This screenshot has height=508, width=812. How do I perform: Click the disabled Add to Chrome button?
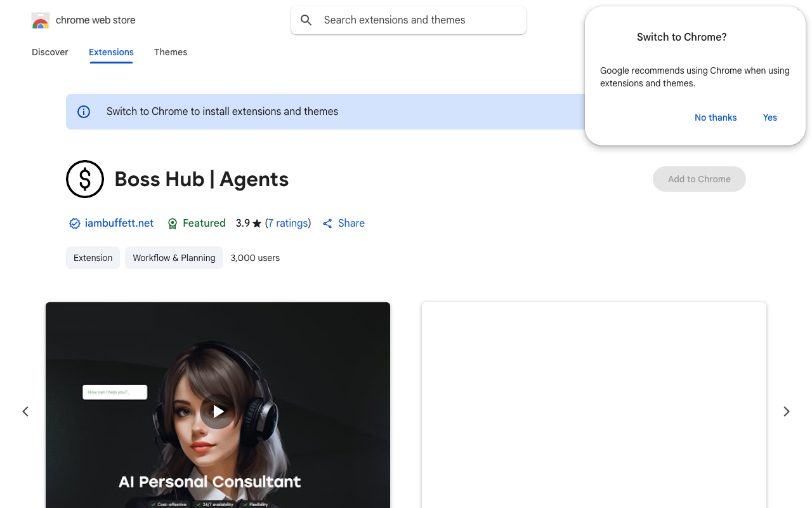tap(699, 179)
